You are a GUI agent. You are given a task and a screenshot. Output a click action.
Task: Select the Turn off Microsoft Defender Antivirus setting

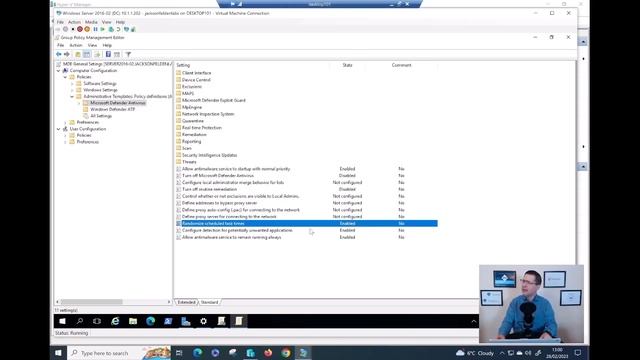coord(218,176)
